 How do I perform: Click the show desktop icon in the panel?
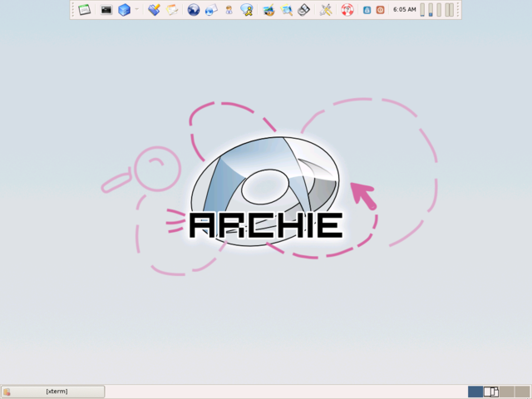point(85,10)
